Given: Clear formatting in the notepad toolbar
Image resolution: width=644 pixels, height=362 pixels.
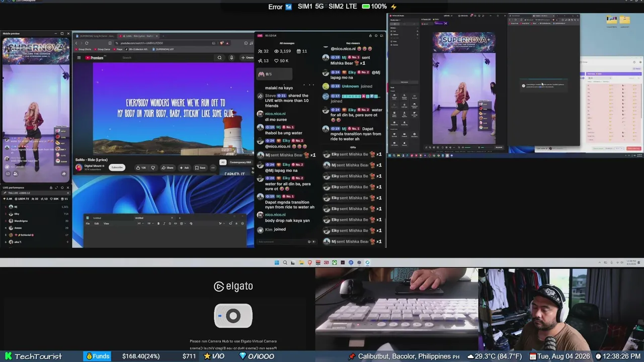Looking at the screenshot, I should [191, 223].
